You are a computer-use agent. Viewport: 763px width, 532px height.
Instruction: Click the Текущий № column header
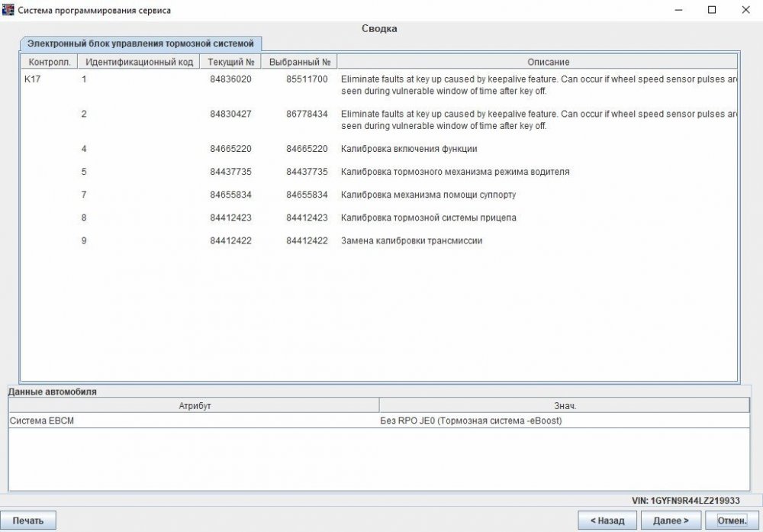tap(230, 62)
